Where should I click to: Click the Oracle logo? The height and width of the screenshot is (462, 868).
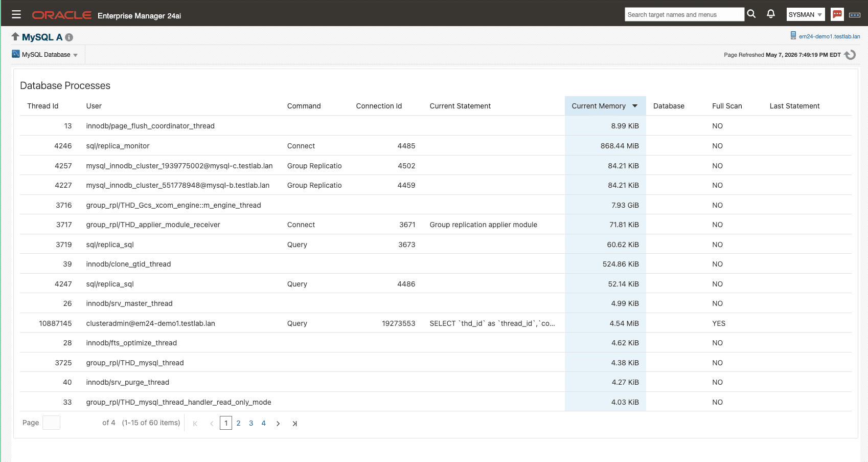click(62, 15)
